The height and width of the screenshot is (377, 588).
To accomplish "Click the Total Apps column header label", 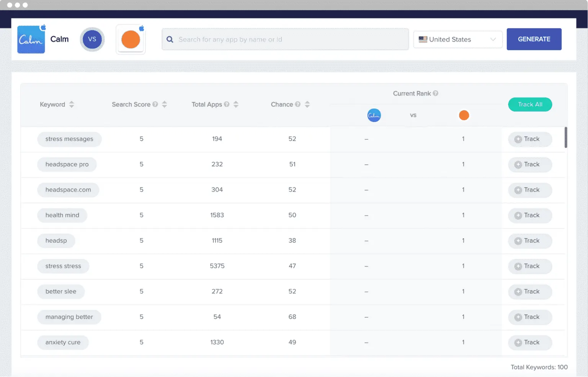I will (x=207, y=104).
